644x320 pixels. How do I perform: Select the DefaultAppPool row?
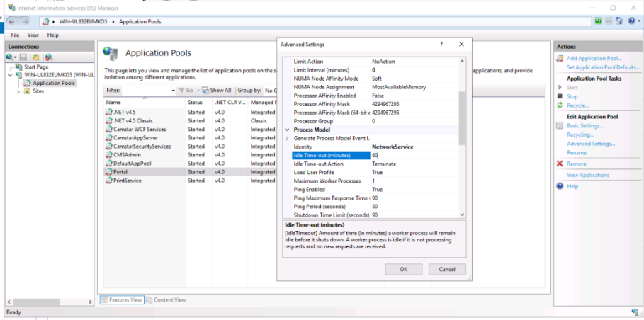191,164
